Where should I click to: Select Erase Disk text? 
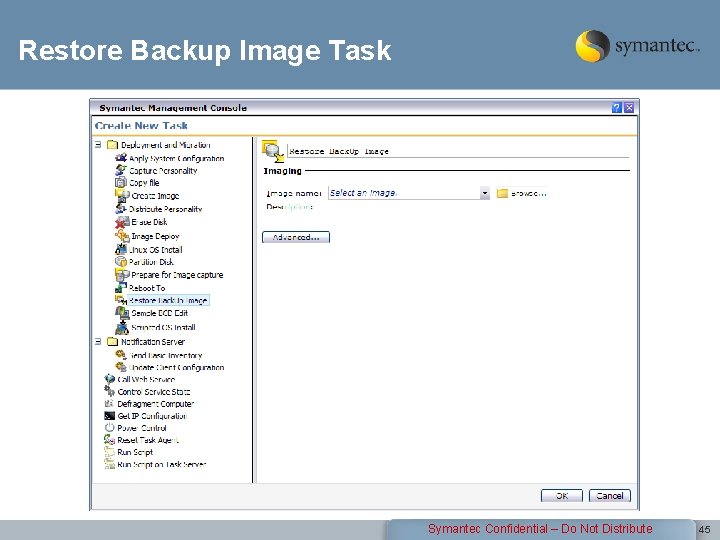tap(149, 222)
